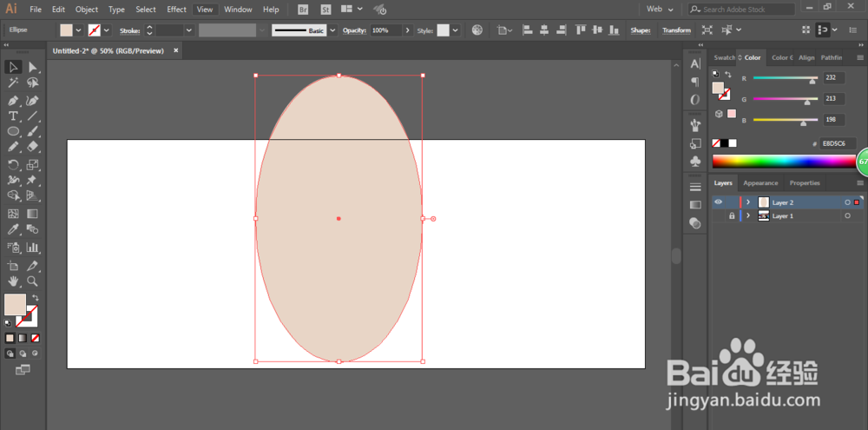Open the opacity slider arrow

[408, 30]
